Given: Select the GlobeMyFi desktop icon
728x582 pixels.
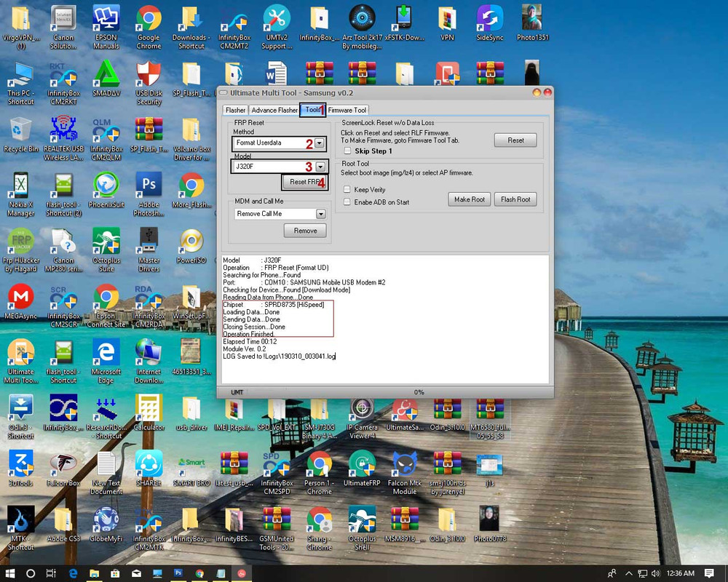Looking at the screenshot, I should (x=106, y=525).
